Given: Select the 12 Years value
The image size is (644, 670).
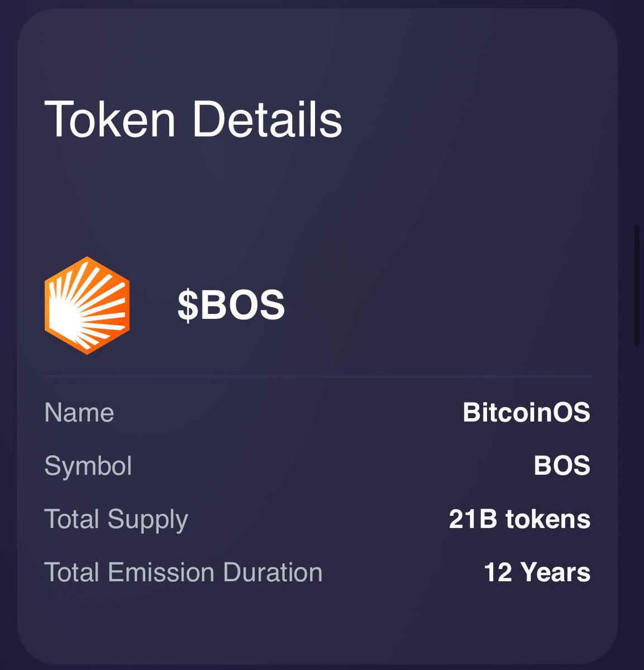Looking at the screenshot, I should pos(537,572).
